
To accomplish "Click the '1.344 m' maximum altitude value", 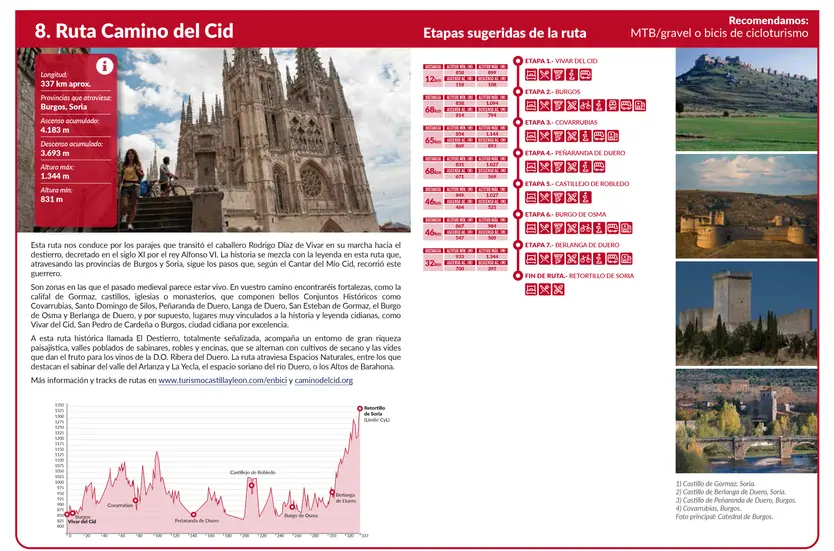I will click(55, 176).
